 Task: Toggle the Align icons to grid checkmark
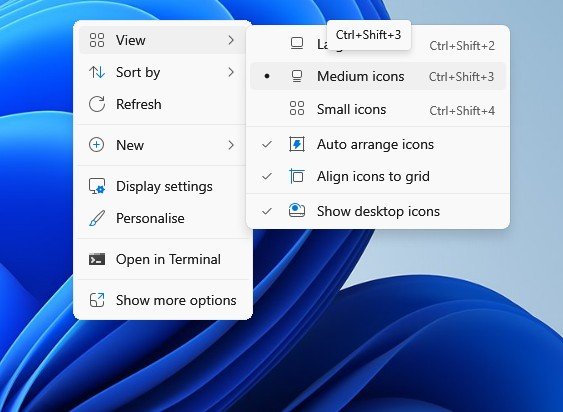point(267,176)
